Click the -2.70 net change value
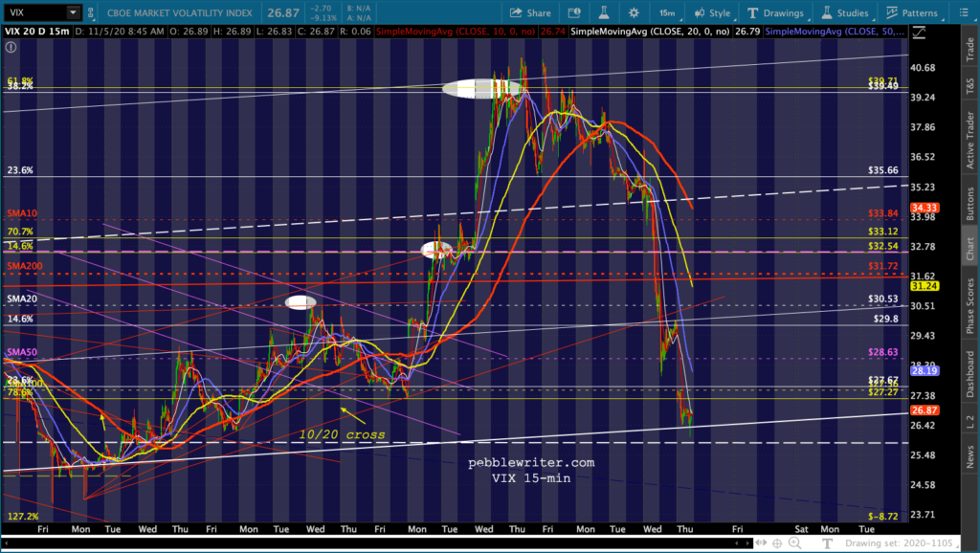The width and height of the screenshot is (980, 553). point(321,8)
